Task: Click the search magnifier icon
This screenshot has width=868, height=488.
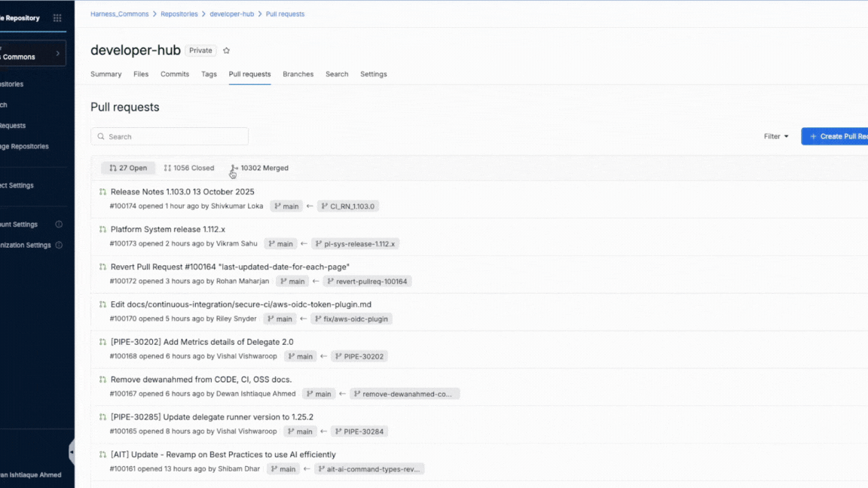Action: (101, 136)
